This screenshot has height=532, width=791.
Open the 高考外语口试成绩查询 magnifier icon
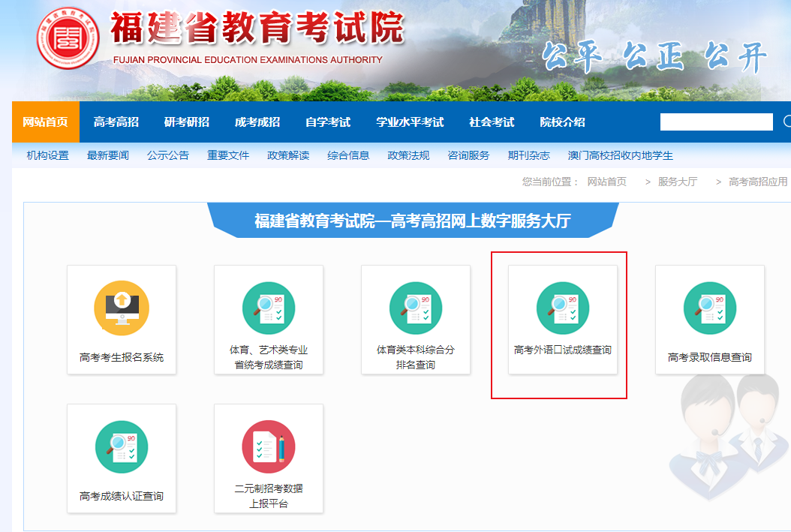pos(563,308)
